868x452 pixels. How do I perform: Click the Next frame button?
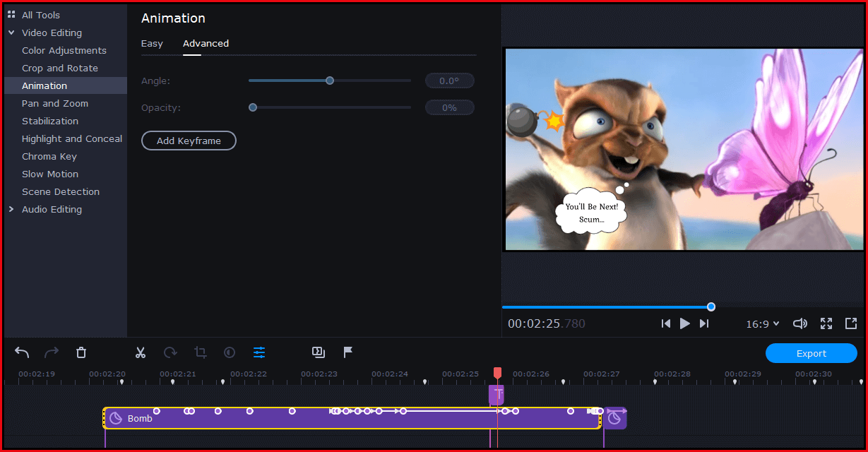tap(703, 323)
